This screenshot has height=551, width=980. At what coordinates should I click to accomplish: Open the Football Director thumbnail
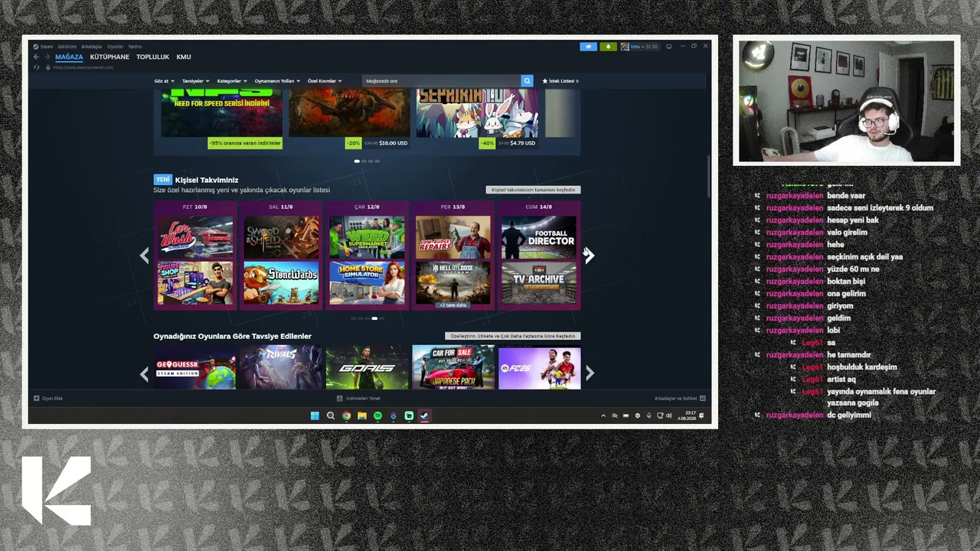[539, 237]
